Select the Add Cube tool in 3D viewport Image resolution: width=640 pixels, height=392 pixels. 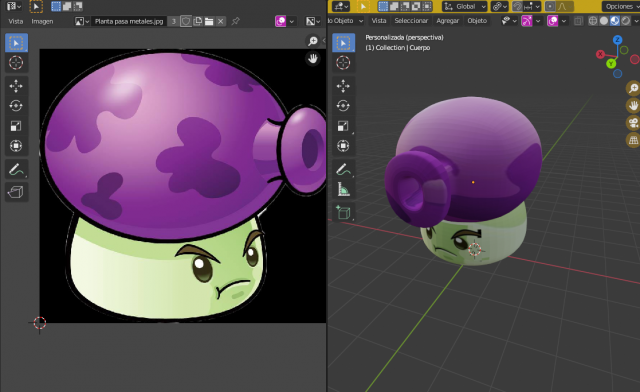point(343,212)
